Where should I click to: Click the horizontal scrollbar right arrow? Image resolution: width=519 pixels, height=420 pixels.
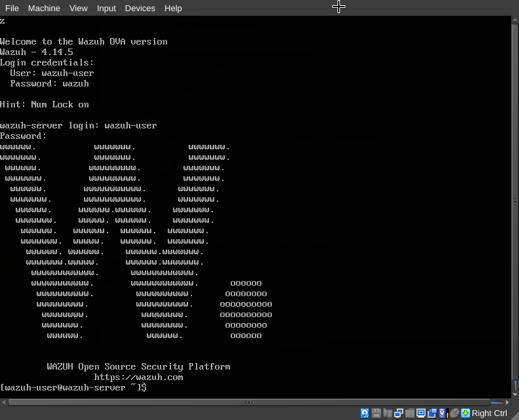[507, 402]
